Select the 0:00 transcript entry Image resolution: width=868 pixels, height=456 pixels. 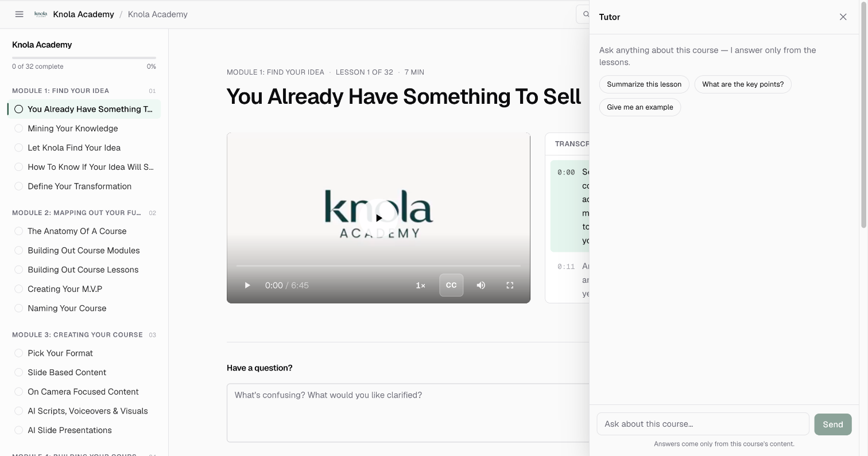[x=570, y=206]
